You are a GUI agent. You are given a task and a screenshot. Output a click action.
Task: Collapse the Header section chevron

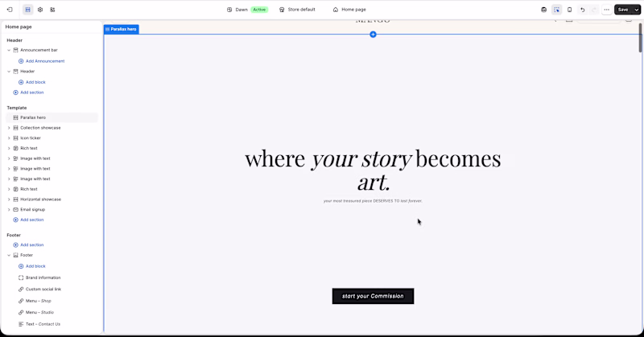click(9, 72)
